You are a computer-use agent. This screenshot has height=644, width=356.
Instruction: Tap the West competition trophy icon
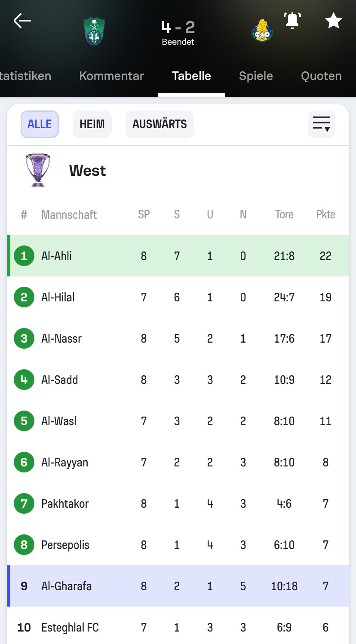(x=38, y=170)
